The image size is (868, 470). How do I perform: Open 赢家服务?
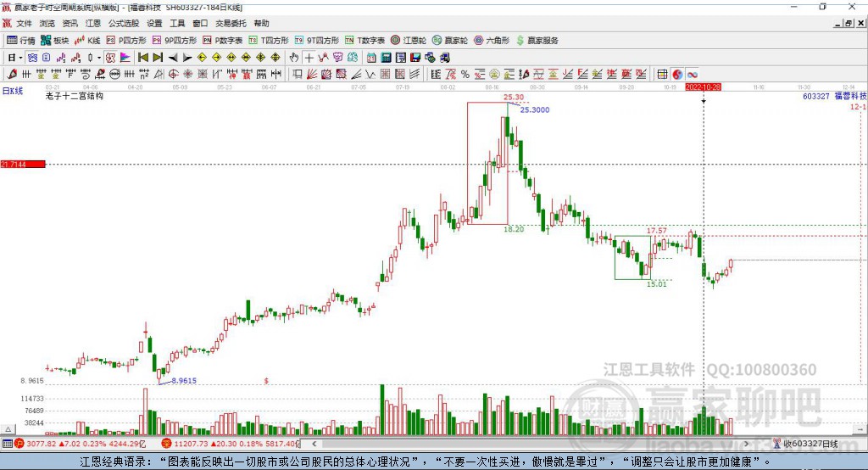point(537,41)
